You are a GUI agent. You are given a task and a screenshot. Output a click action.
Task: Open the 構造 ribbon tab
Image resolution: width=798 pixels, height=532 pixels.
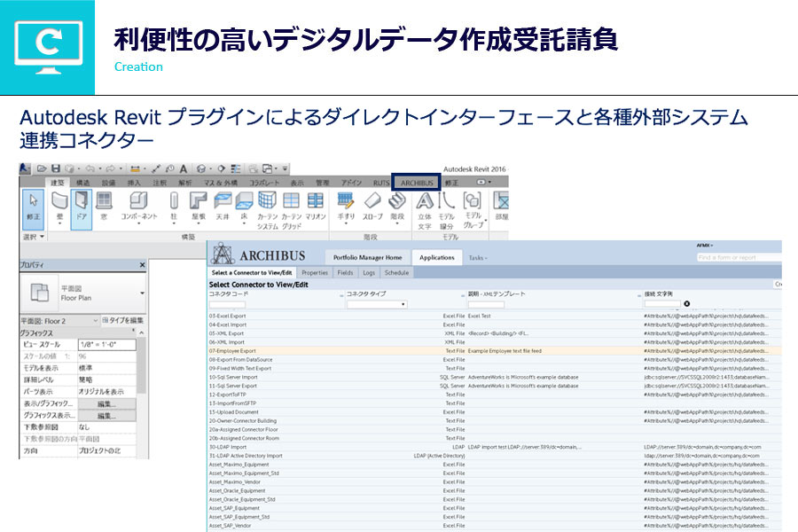click(x=83, y=183)
